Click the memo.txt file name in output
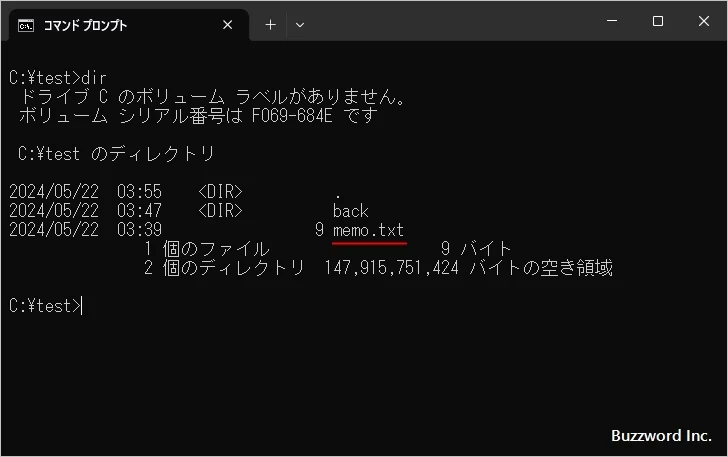Image resolution: width=728 pixels, height=457 pixels. click(x=368, y=230)
